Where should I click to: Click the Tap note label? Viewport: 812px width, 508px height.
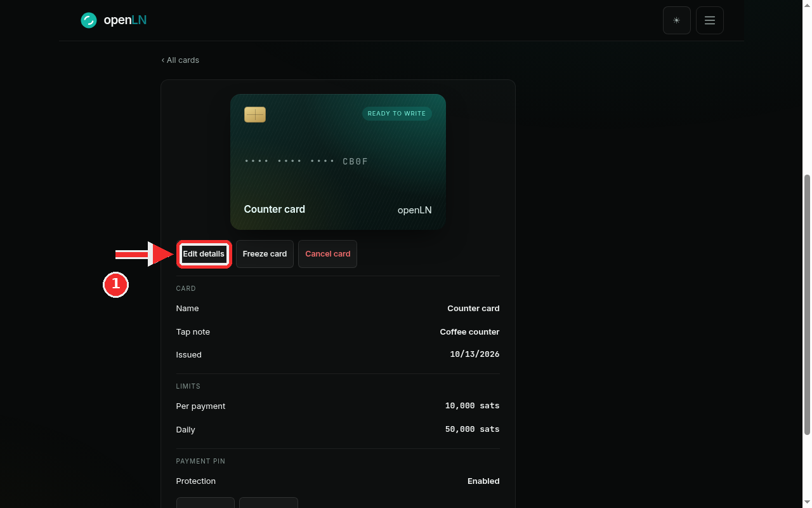(193, 332)
